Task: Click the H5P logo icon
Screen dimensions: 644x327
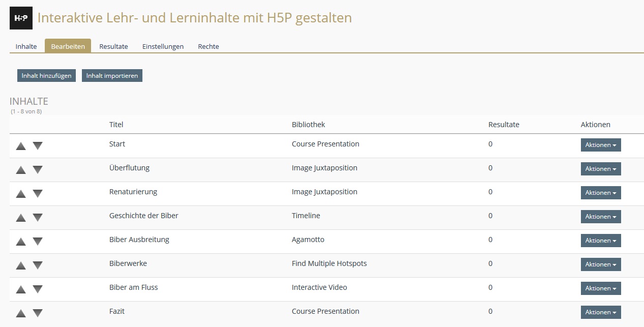Action: coord(21,18)
